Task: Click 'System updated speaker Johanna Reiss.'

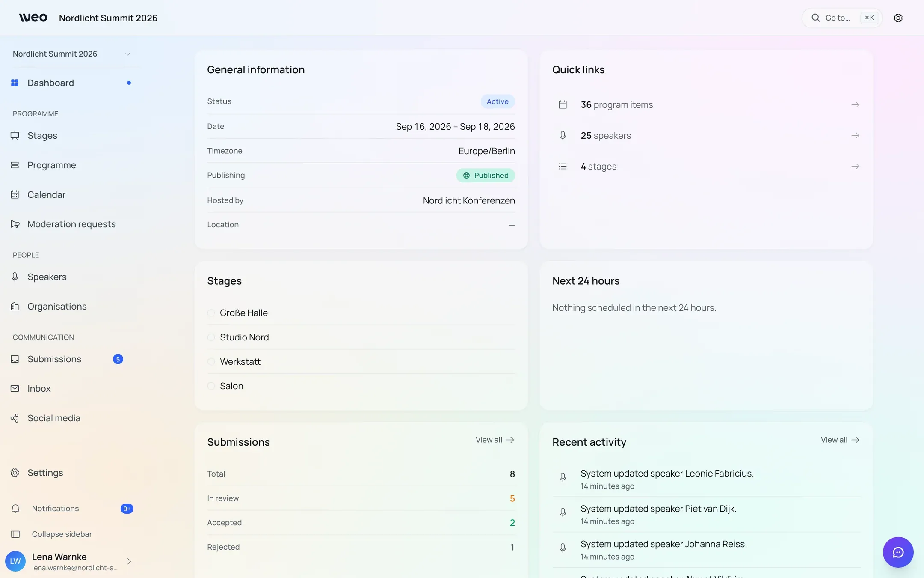Action: [663, 544]
